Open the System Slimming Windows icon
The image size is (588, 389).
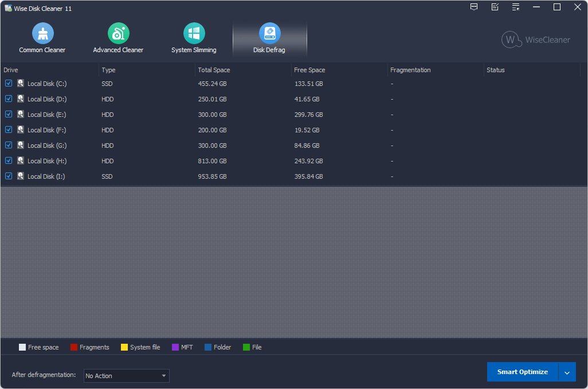(x=194, y=33)
